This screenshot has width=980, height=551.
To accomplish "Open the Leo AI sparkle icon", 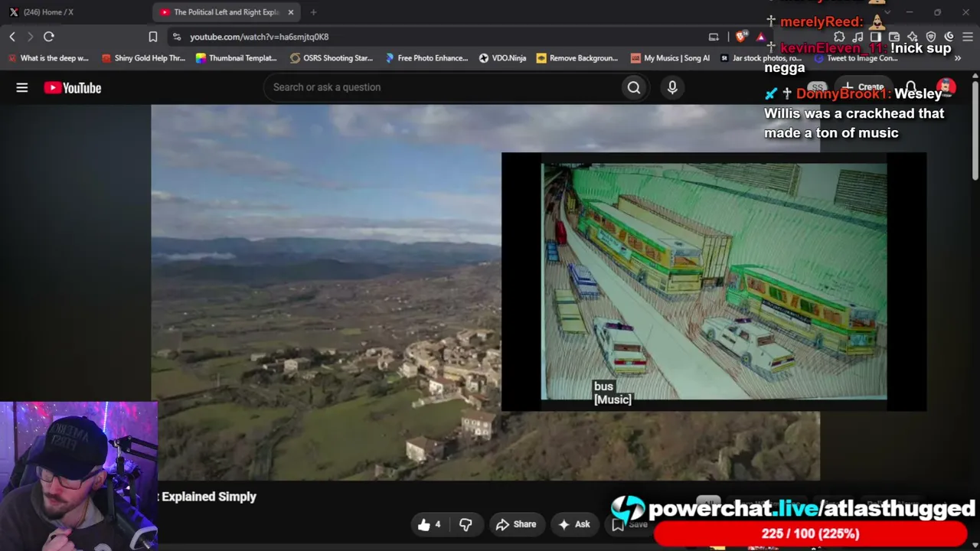I will [913, 37].
